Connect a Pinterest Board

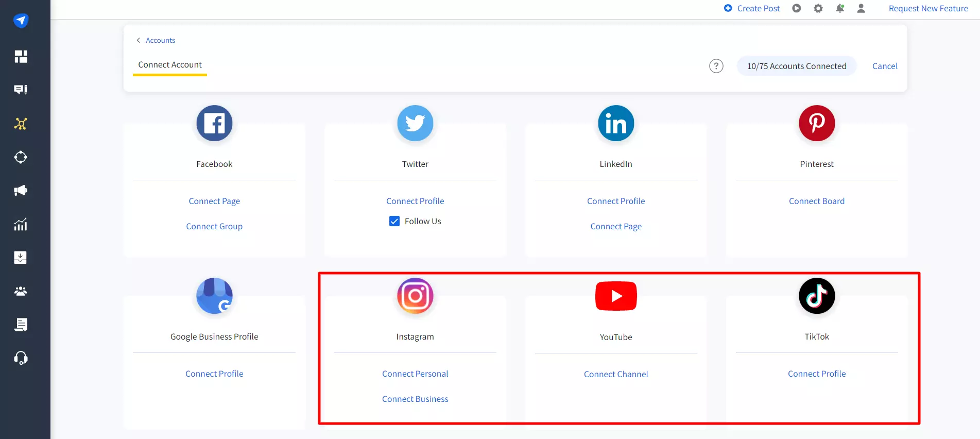(x=817, y=201)
